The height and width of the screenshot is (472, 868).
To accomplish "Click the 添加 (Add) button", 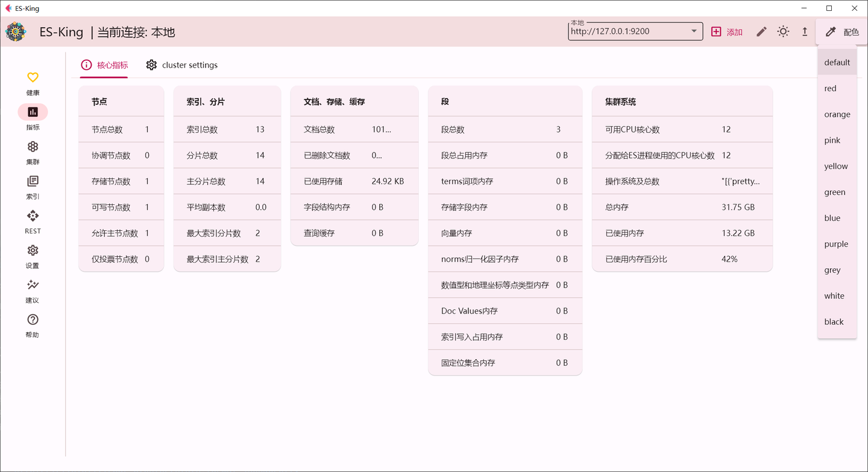I will [x=727, y=31].
